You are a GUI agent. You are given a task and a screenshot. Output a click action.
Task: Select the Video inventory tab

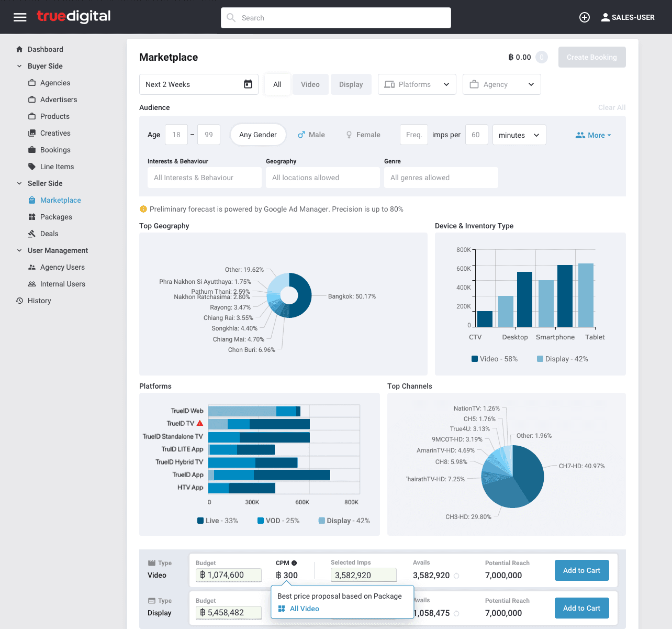point(310,84)
